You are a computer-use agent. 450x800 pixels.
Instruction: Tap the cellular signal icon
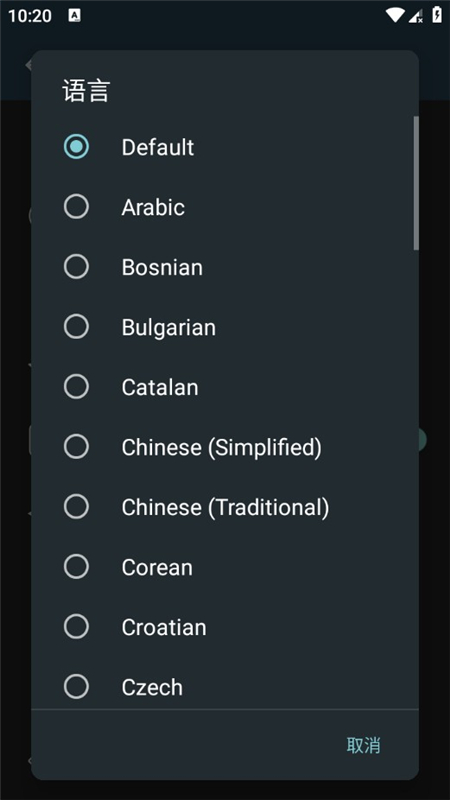[416, 15]
